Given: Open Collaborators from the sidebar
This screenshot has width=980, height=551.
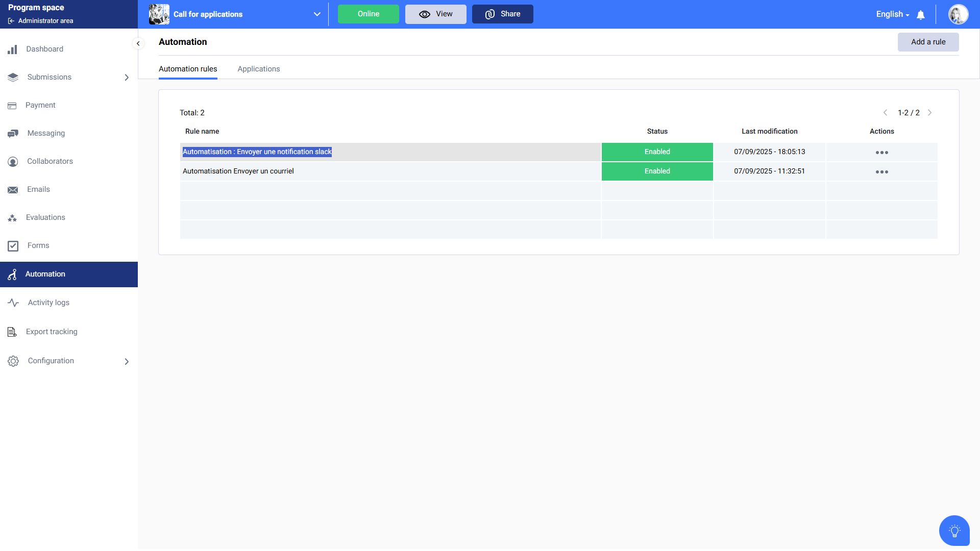Looking at the screenshot, I should click(50, 161).
